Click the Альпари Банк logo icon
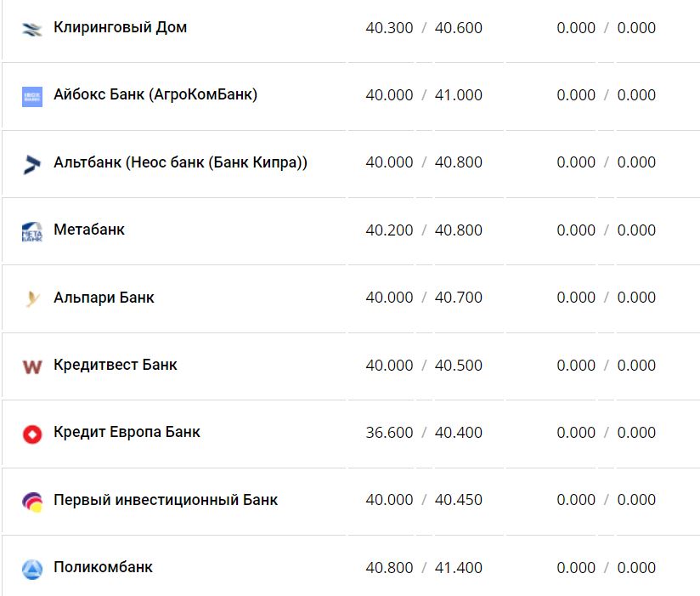The width and height of the screenshot is (700, 596). [x=31, y=298]
